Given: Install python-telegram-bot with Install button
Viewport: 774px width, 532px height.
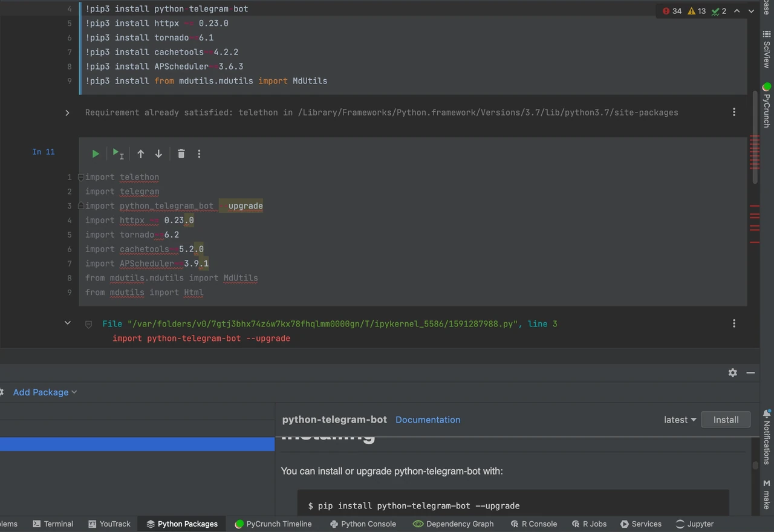Looking at the screenshot, I should [x=726, y=420].
